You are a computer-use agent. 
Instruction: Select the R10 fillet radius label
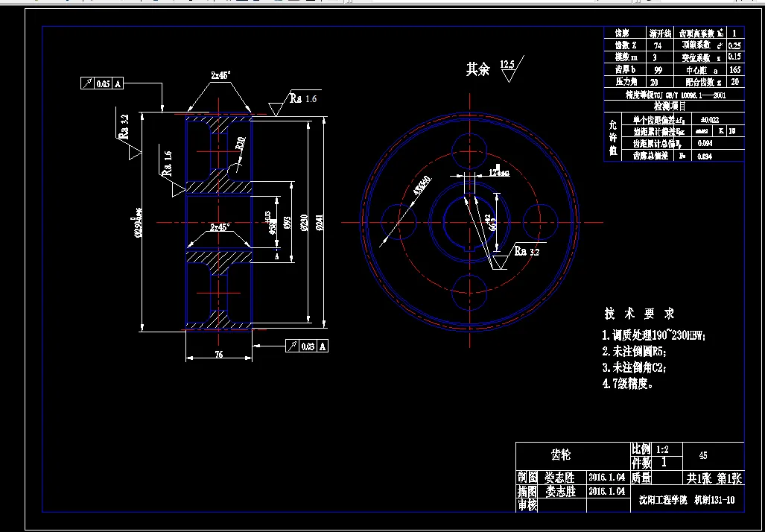240,143
